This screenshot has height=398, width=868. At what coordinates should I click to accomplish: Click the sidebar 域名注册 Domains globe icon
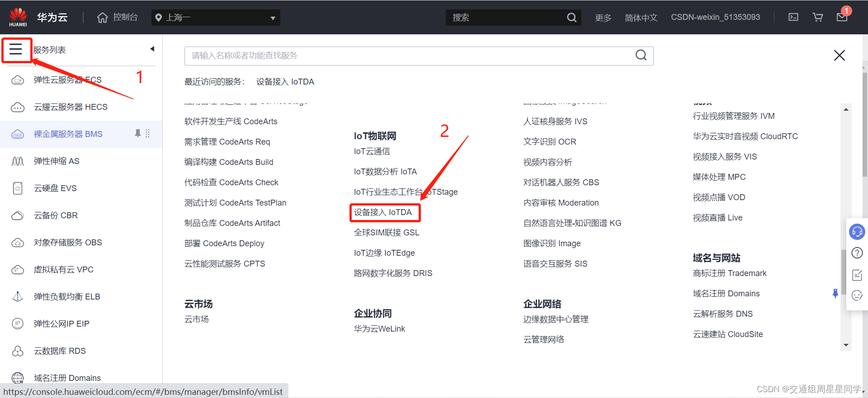(18, 378)
